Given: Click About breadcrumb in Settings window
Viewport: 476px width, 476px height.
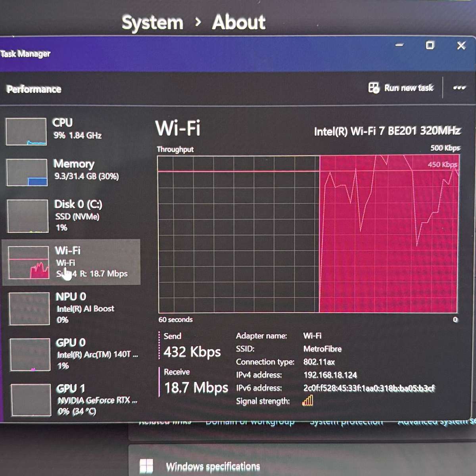Looking at the screenshot, I should click(x=239, y=22).
